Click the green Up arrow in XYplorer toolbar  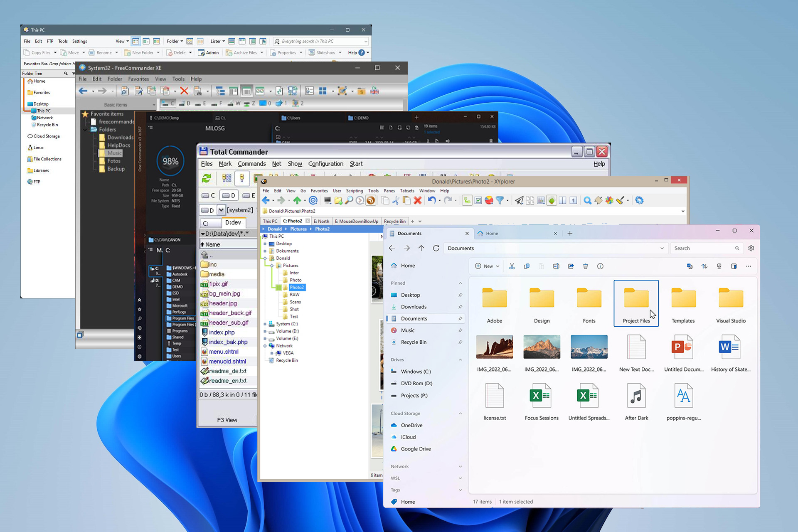tap(297, 201)
